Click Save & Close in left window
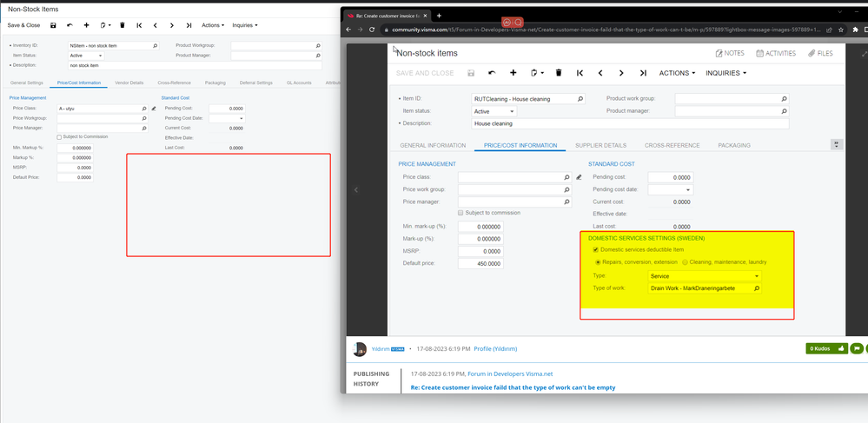868x423 pixels. (x=23, y=25)
